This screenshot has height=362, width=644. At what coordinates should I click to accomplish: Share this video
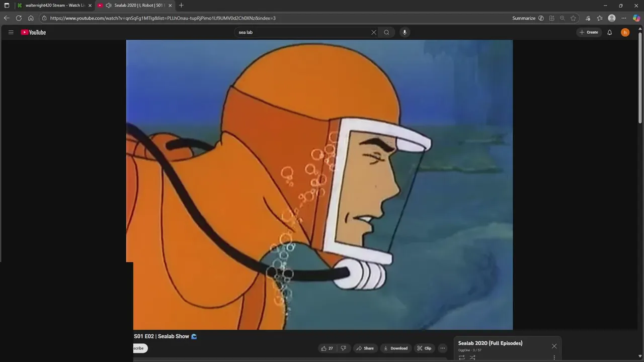pos(365,348)
